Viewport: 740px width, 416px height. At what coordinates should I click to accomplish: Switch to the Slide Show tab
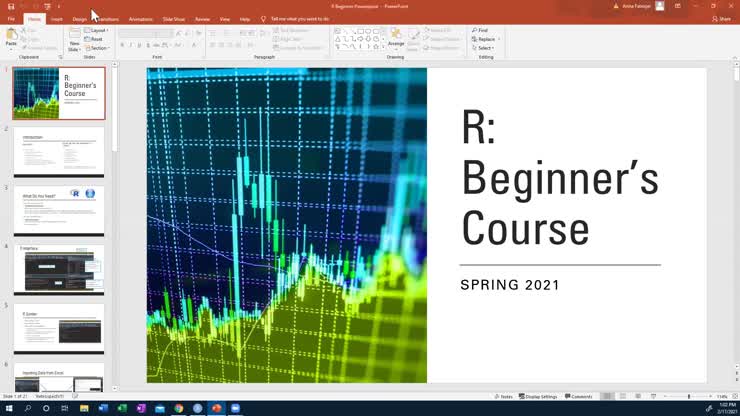pos(174,19)
